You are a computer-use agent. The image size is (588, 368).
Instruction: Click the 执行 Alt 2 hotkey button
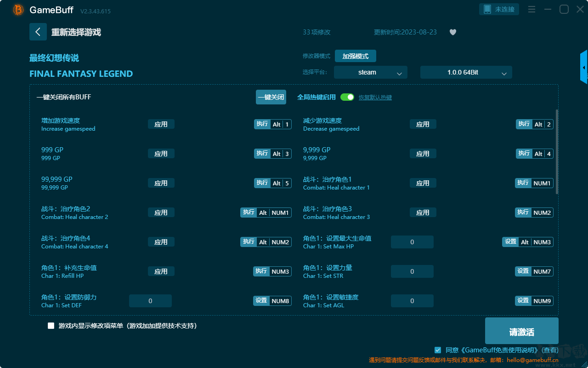point(535,124)
